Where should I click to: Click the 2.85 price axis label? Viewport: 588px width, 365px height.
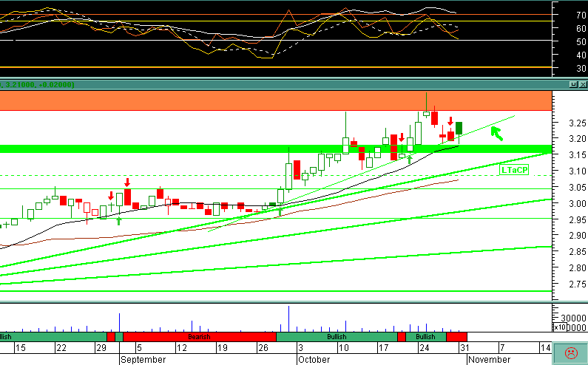click(x=578, y=251)
